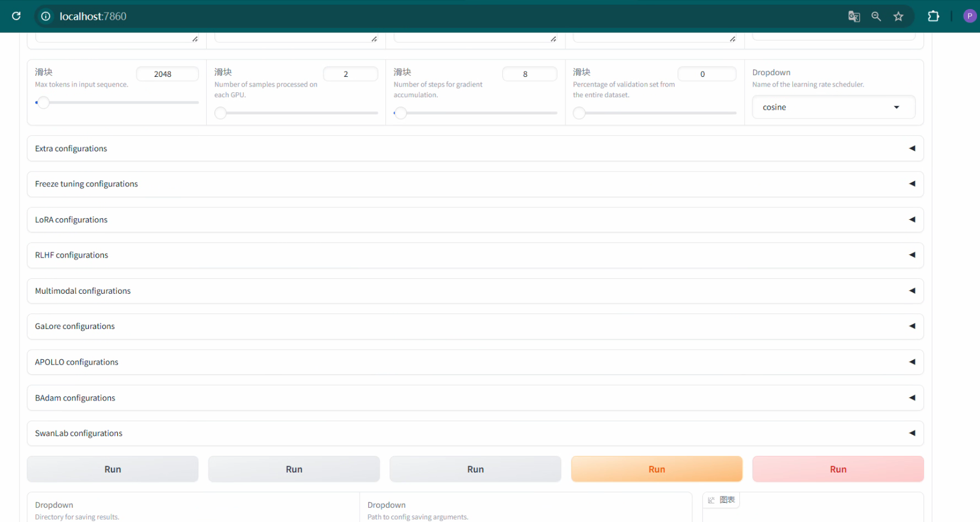
Task: Click the resize handle above the samples per GPU slider
Action: point(374,39)
